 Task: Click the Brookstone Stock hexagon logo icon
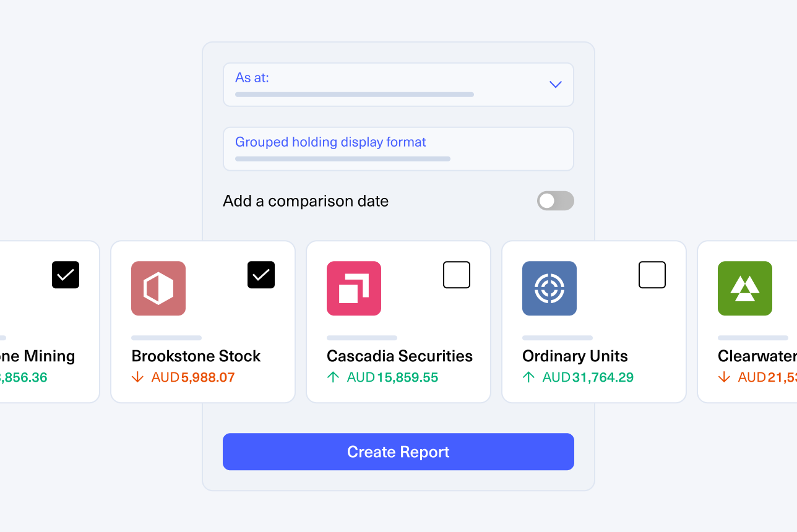tap(158, 288)
